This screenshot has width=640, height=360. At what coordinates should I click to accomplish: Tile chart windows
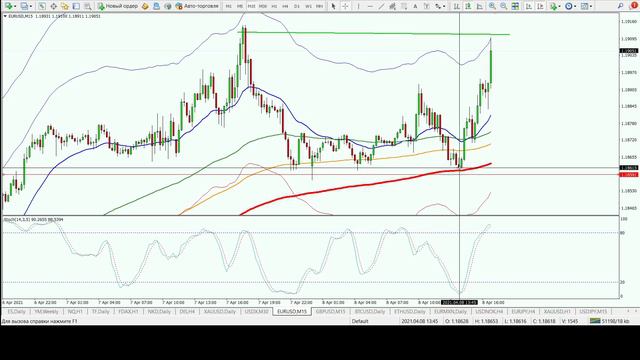coord(515,6)
